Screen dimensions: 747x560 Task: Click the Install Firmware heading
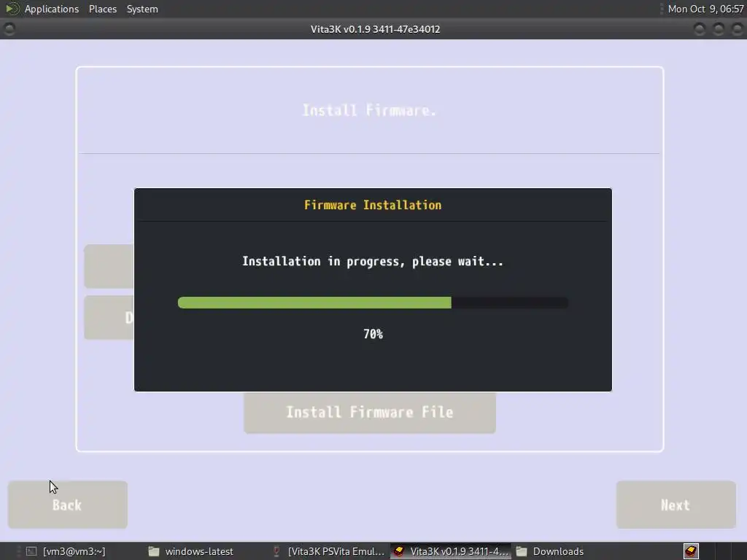tap(369, 111)
